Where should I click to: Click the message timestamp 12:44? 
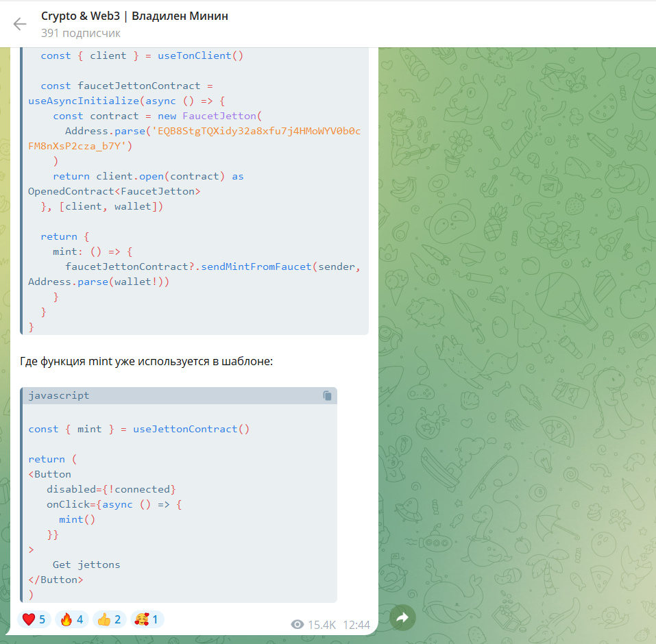[x=356, y=625]
